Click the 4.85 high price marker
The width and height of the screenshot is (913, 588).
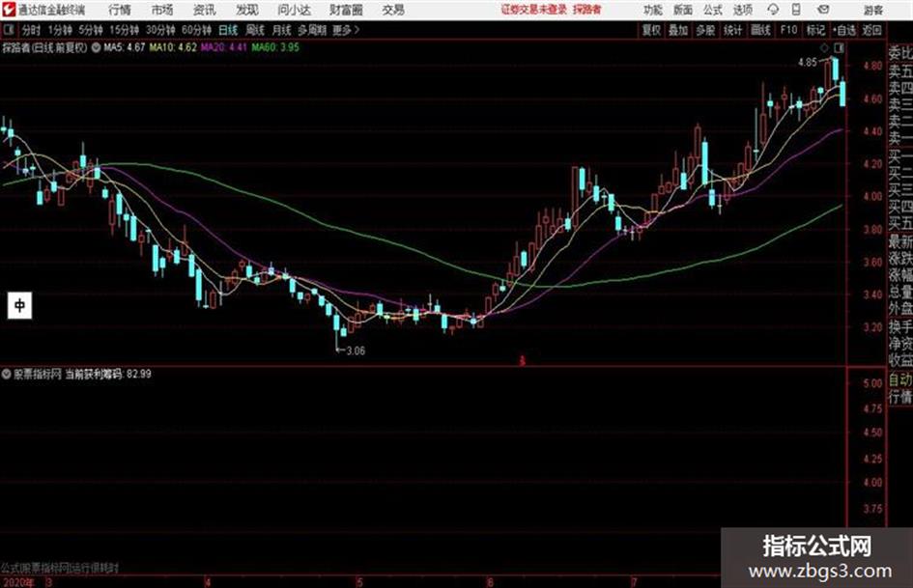[807, 63]
